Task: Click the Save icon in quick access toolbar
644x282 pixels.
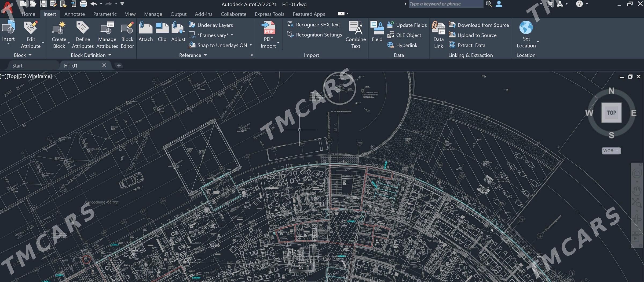Action: [43, 4]
